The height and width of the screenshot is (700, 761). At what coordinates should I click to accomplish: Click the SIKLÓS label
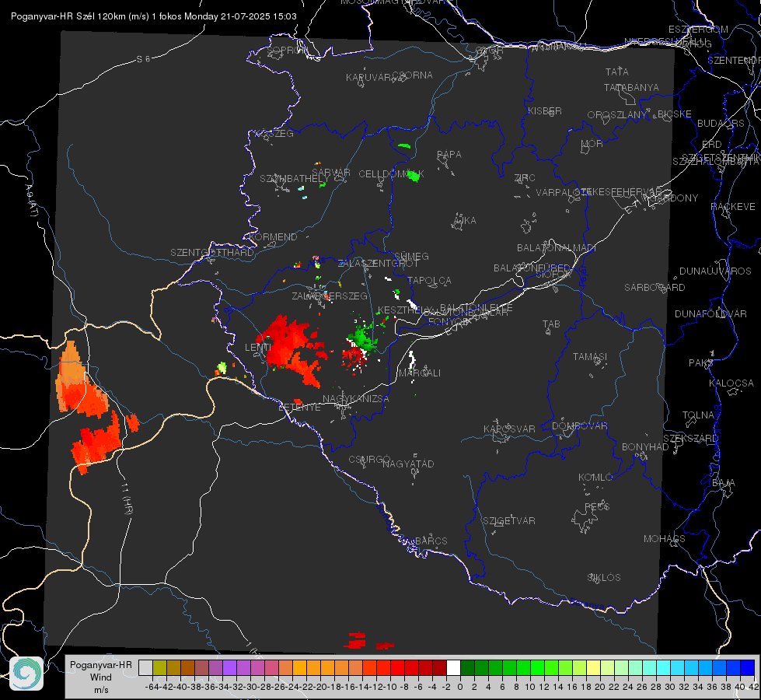pos(604,578)
